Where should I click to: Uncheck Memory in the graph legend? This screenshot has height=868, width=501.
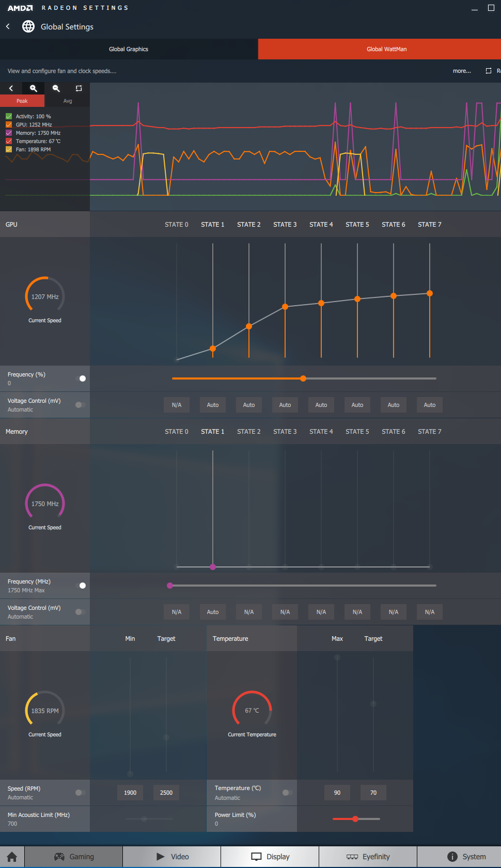(x=9, y=133)
